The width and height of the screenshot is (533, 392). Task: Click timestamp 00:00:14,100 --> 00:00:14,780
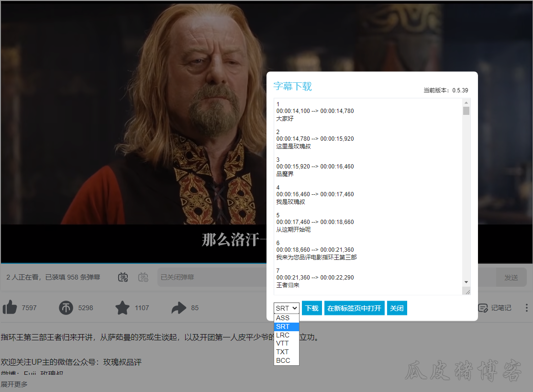(x=315, y=111)
